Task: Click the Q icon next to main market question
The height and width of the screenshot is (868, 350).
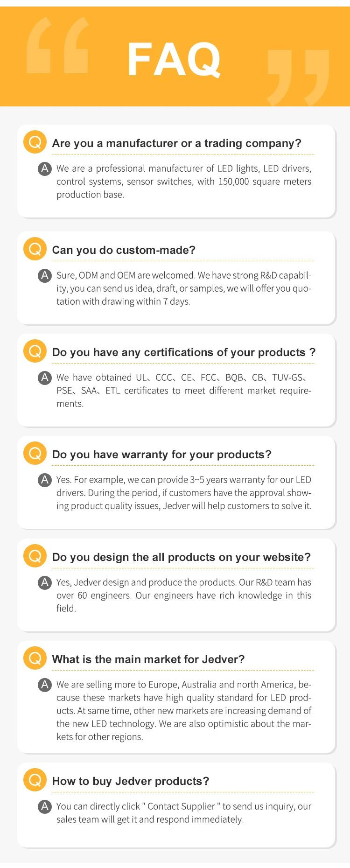Action: pos(35,658)
